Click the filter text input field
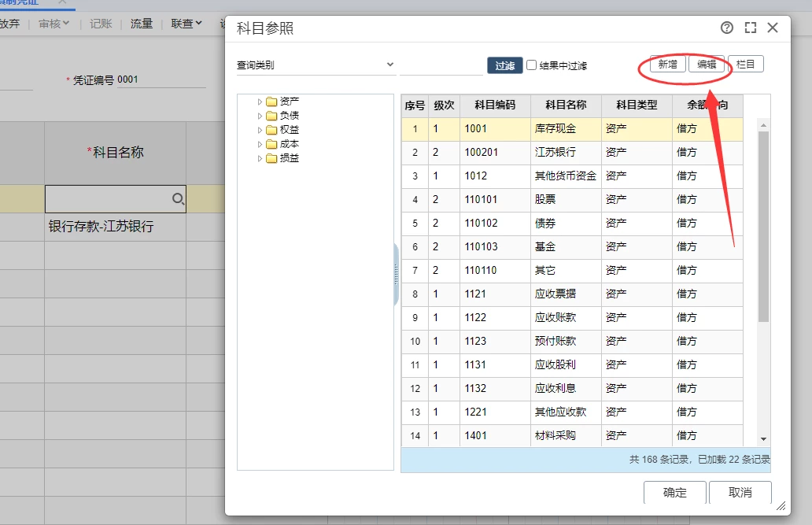The image size is (812, 525). [441, 66]
